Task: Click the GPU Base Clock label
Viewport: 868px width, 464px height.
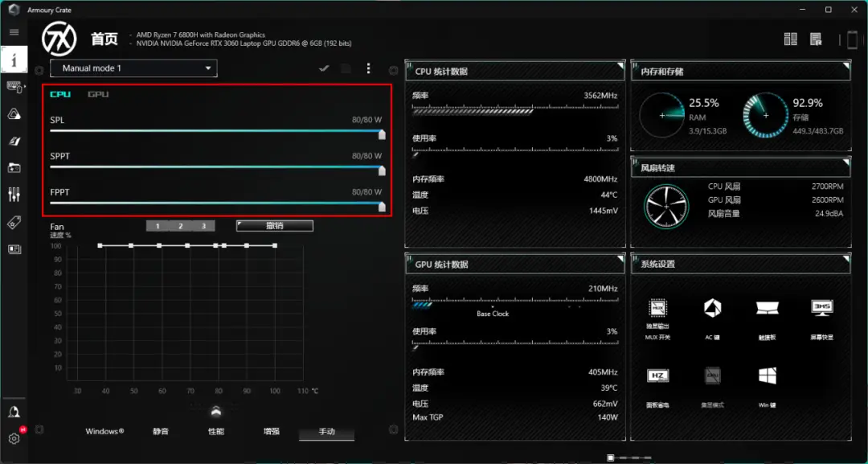Action: 493,314
